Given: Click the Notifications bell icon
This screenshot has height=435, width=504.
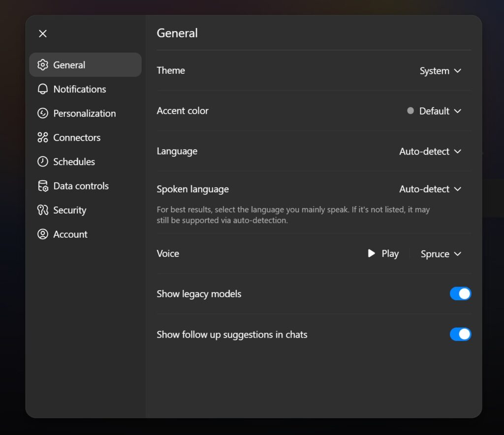Looking at the screenshot, I should point(43,89).
